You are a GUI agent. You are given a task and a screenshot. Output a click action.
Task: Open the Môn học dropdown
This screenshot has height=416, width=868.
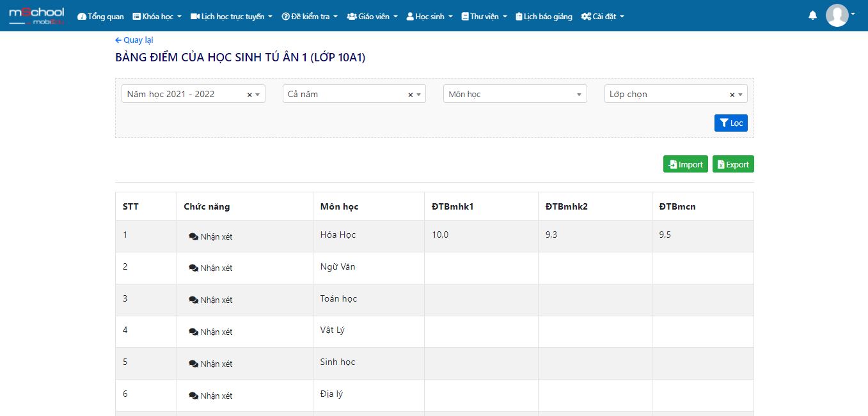click(x=515, y=94)
